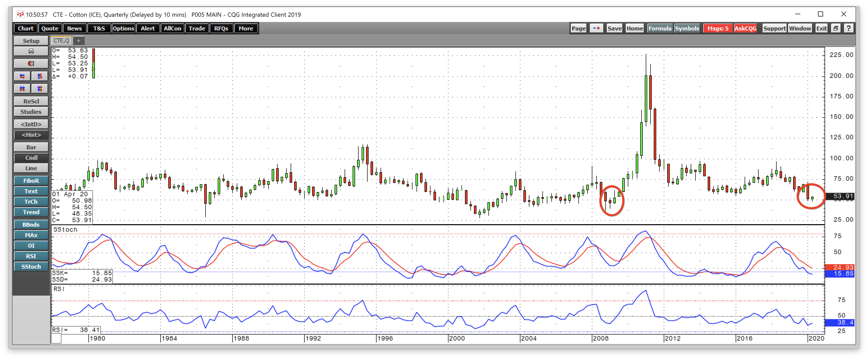Open the Studies list
The width and height of the screenshot is (868, 359).
coord(31,112)
